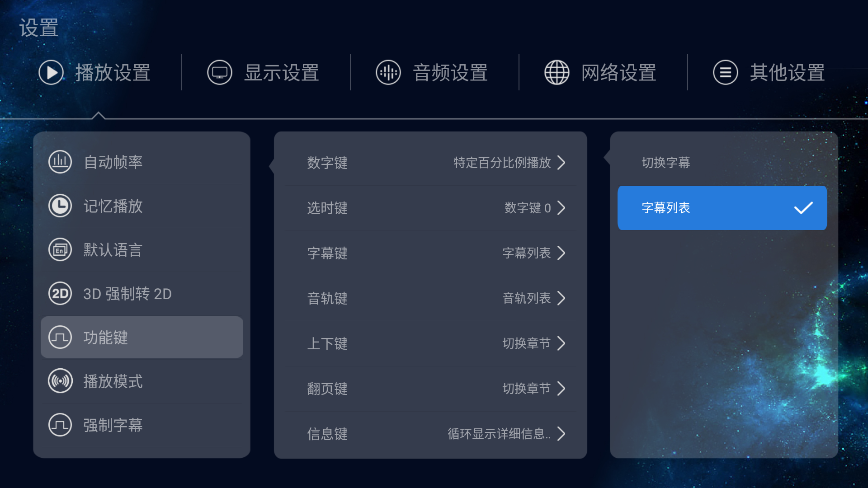Open the 强制字幕 settings item

pos(142,425)
